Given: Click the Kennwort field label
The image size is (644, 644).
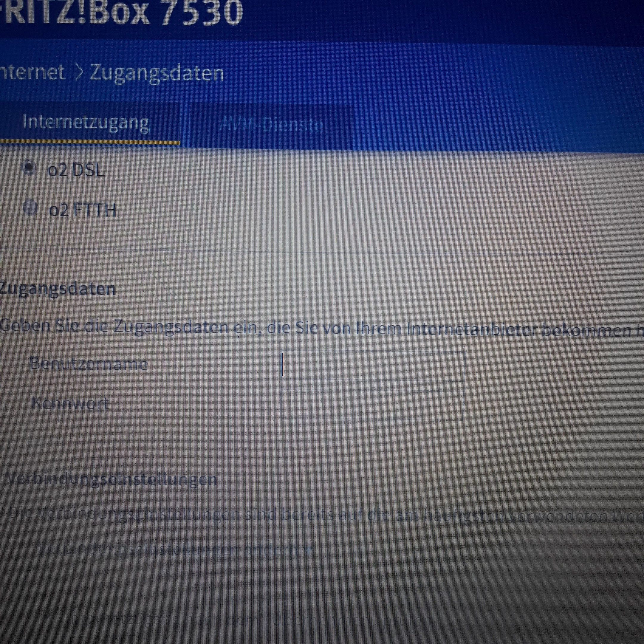Looking at the screenshot, I should [x=70, y=404].
